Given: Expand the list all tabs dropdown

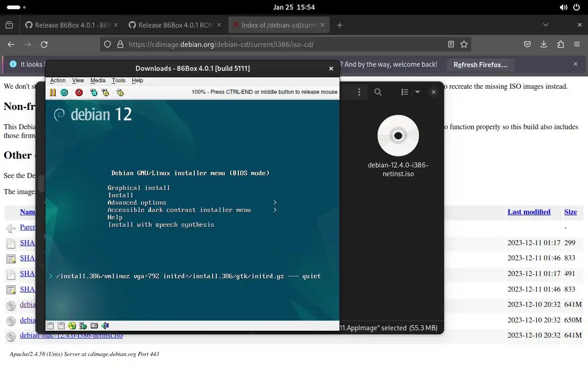Looking at the screenshot, I should pos(546,25).
